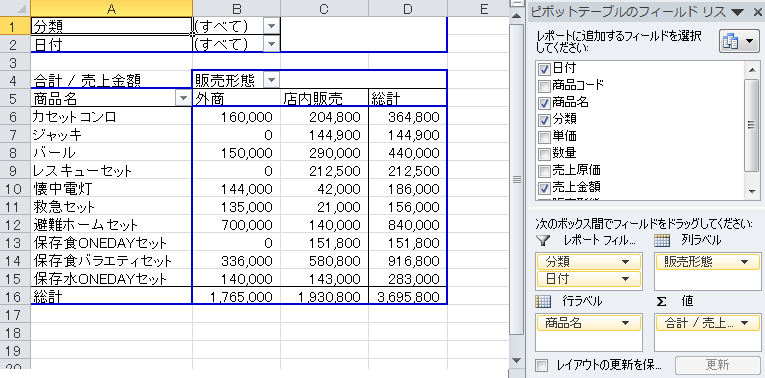
Task: Select the 保存食バラエティセット cell
Action: point(111,260)
